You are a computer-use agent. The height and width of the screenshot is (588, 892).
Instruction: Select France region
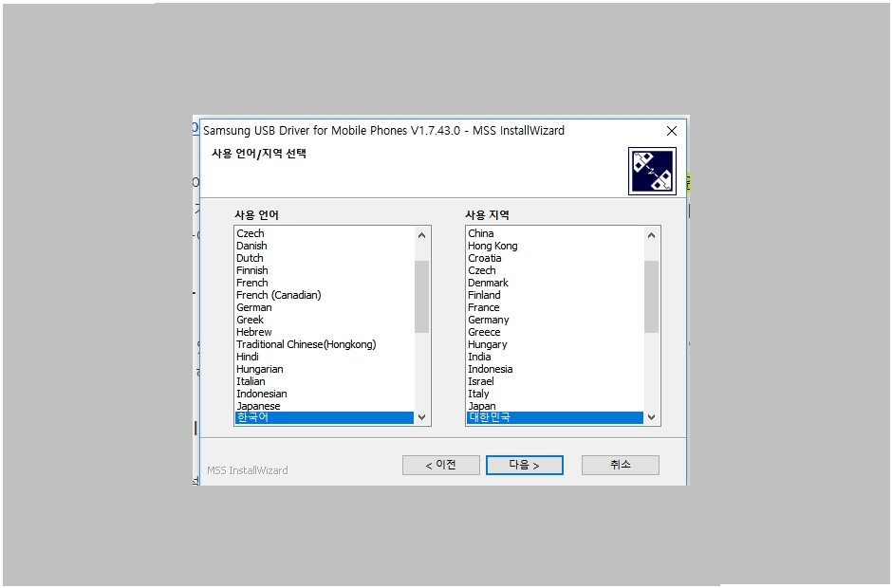click(555, 307)
